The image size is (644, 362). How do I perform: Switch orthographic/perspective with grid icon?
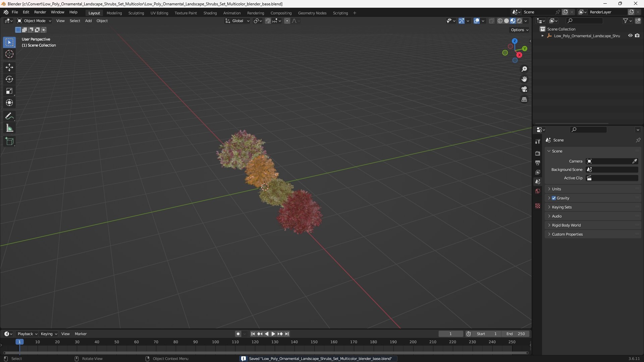[524, 100]
